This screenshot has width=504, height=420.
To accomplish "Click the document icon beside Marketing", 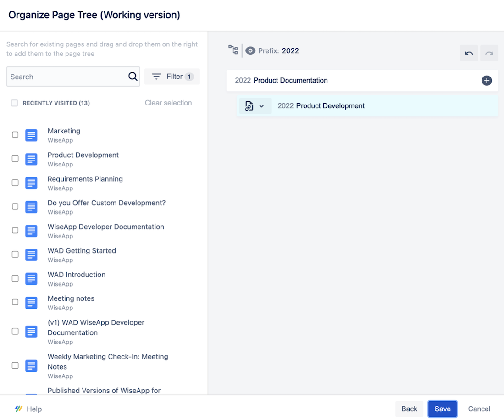I will tap(31, 135).
